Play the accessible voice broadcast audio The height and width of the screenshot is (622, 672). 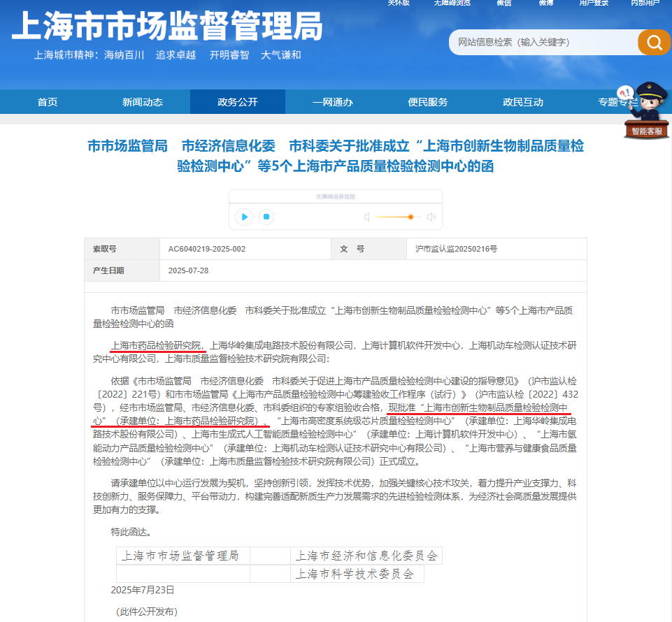click(244, 217)
